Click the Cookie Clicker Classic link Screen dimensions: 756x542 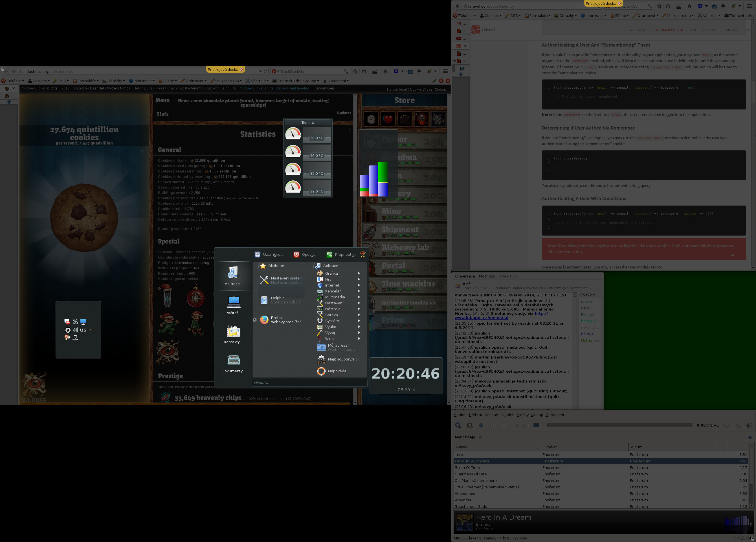(428, 89)
